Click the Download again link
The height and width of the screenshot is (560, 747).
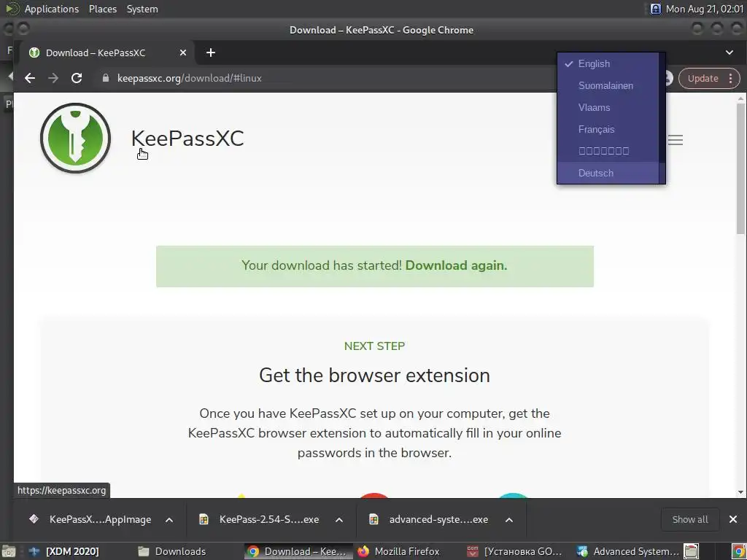coord(456,265)
